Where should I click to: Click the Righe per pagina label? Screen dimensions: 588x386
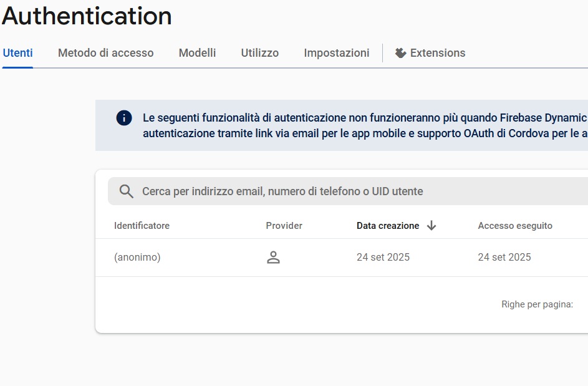click(537, 304)
